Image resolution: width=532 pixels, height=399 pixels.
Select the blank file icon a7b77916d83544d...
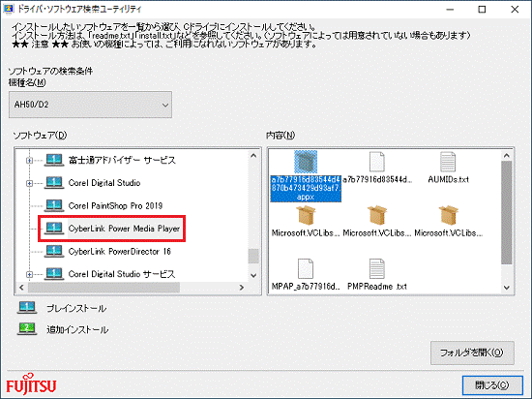tap(376, 162)
